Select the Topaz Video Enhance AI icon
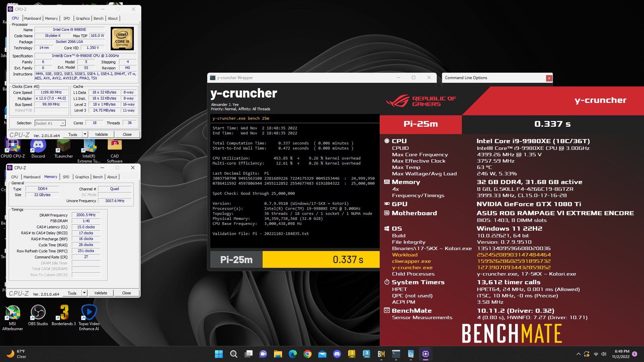This screenshot has height=362, width=644. pyautogui.click(x=89, y=318)
